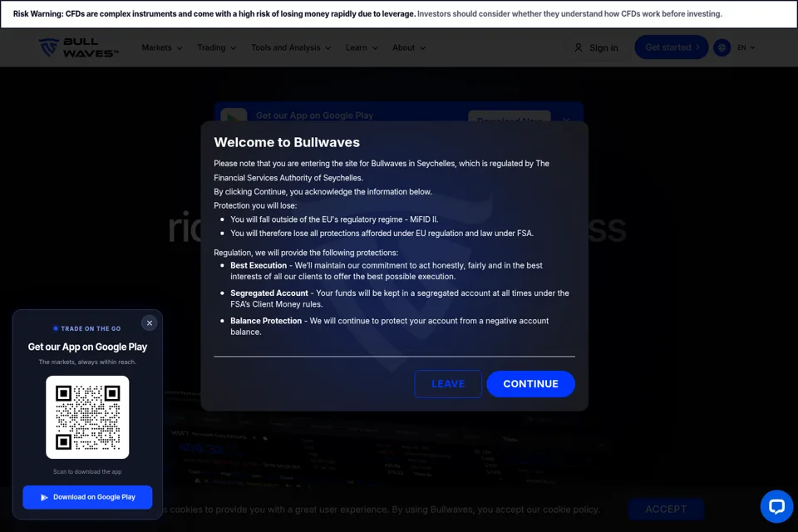Expand the About menu
Image resolution: width=798 pixels, height=532 pixels.
[x=409, y=47]
